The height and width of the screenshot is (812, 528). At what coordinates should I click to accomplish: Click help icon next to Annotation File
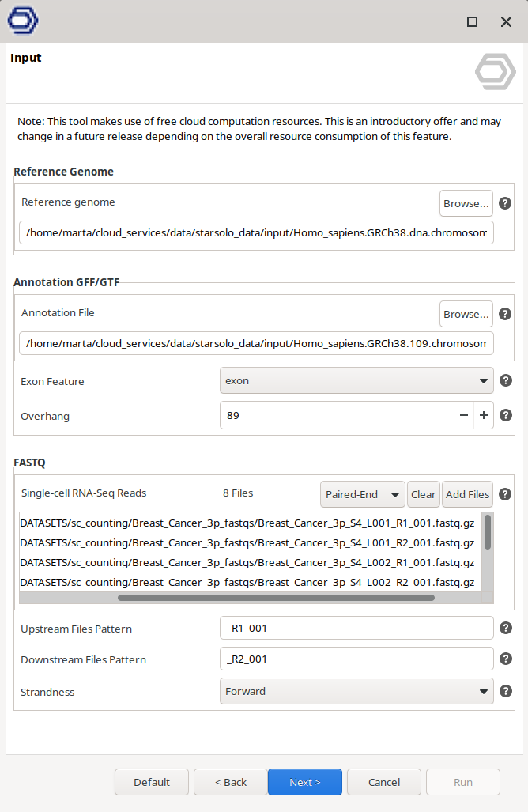(x=505, y=314)
